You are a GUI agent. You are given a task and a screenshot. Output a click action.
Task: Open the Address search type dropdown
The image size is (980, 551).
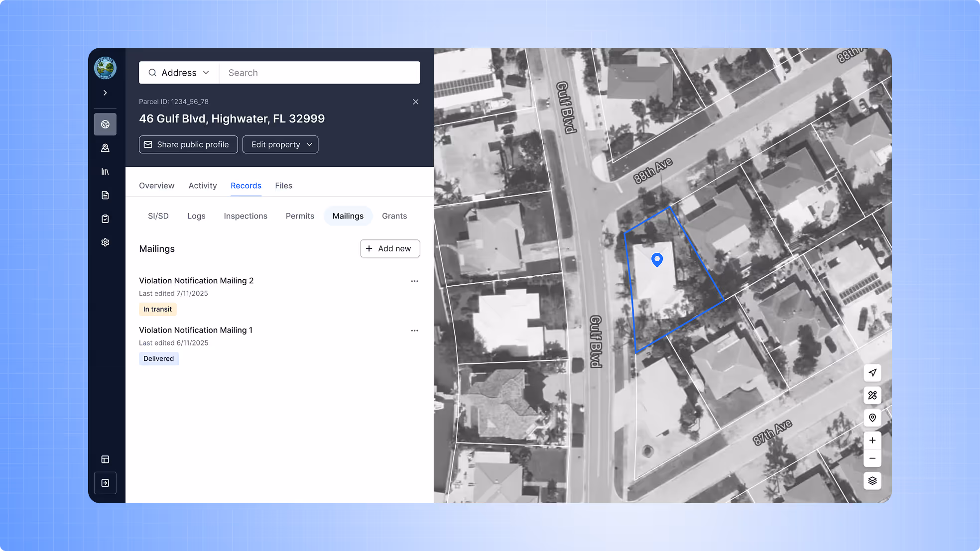pos(179,73)
